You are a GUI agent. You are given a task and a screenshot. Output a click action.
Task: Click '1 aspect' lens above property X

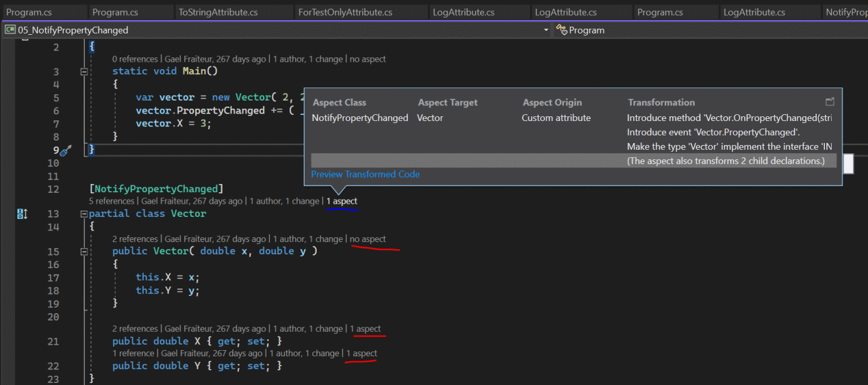(x=365, y=329)
